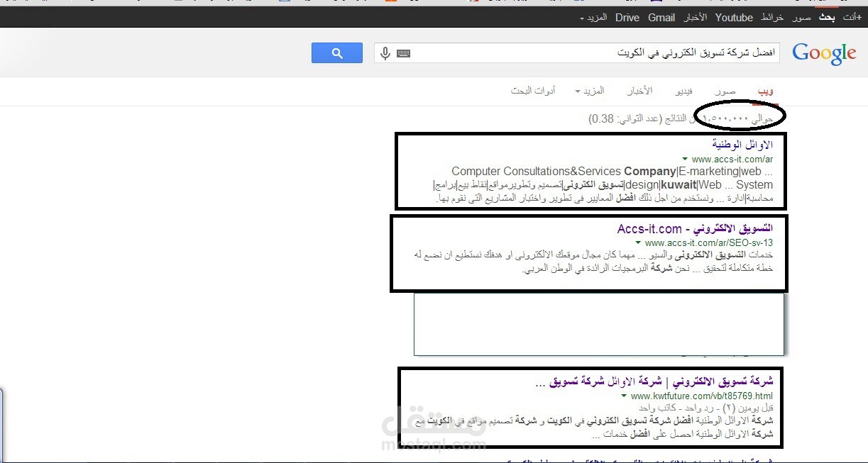This screenshot has width=868, height=463.
Task: Open the الاوائل الوطنية result title
Action: click(743, 145)
